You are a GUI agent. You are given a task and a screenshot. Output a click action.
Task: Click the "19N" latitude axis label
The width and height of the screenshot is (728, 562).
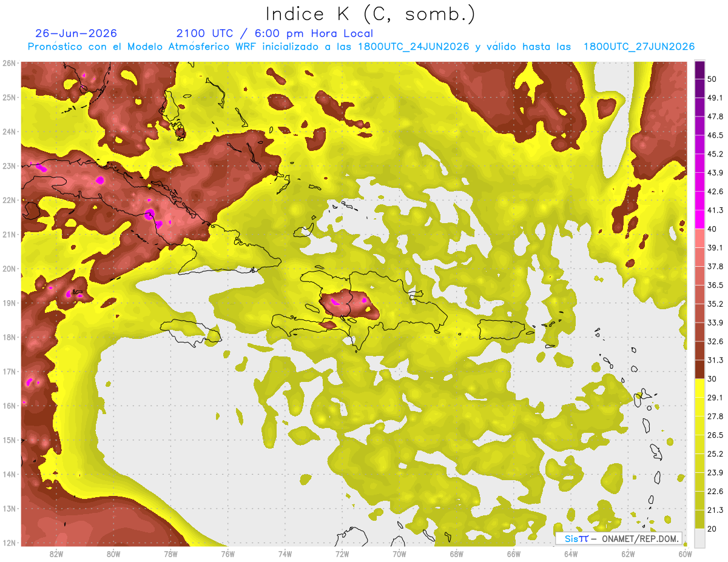coord(9,303)
